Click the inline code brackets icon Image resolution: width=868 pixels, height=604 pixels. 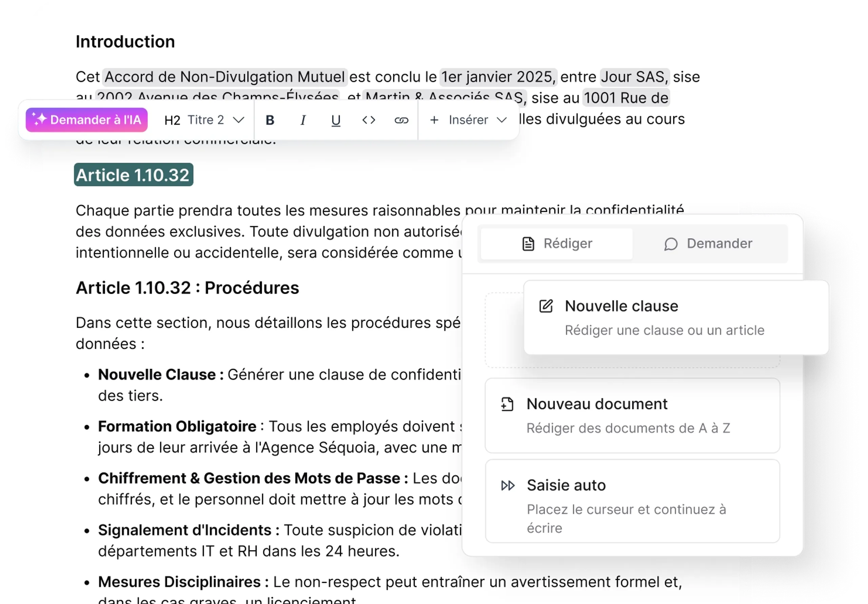[369, 120]
